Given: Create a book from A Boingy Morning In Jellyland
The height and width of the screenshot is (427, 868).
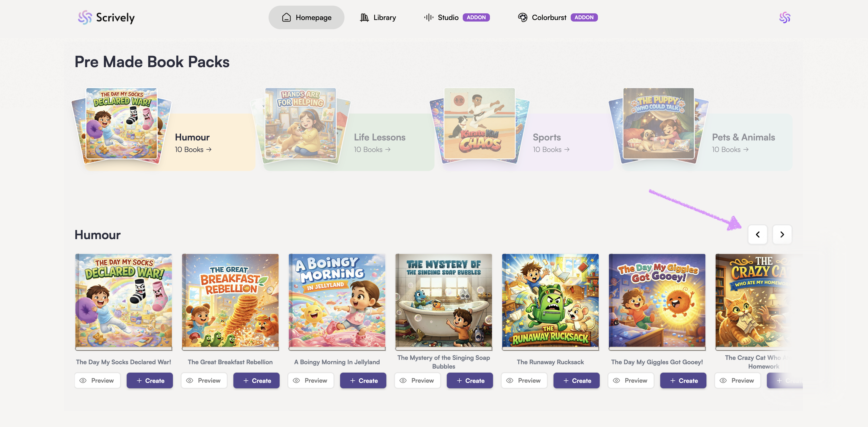Looking at the screenshot, I should pos(363,380).
